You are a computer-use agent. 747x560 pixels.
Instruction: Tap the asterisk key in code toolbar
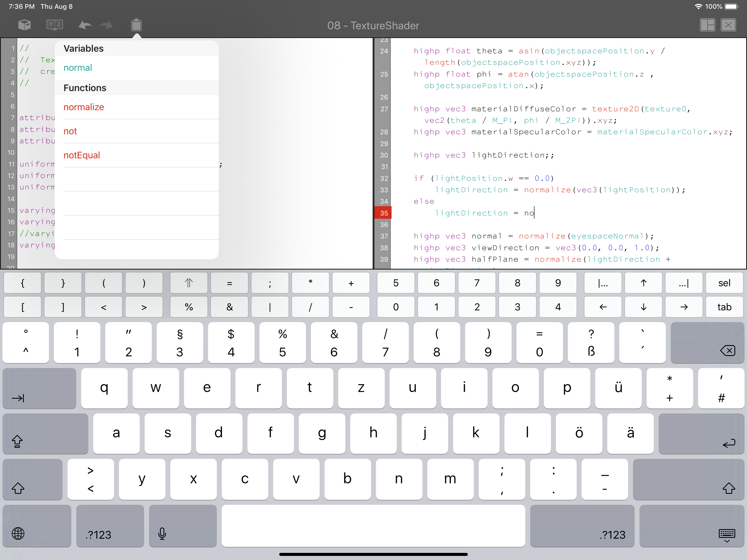coord(310,283)
